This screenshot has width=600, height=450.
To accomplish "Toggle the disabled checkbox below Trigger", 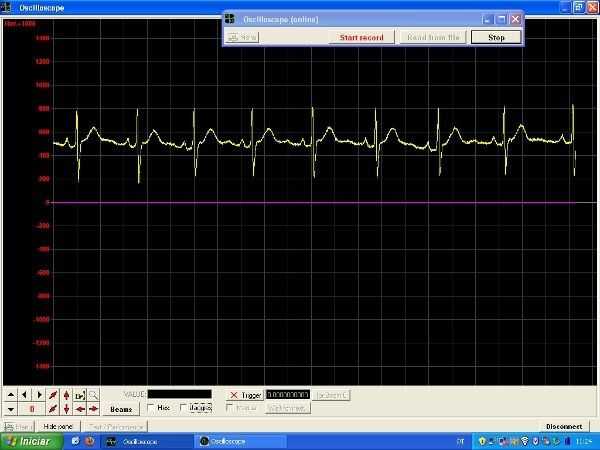I will point(230,408).
